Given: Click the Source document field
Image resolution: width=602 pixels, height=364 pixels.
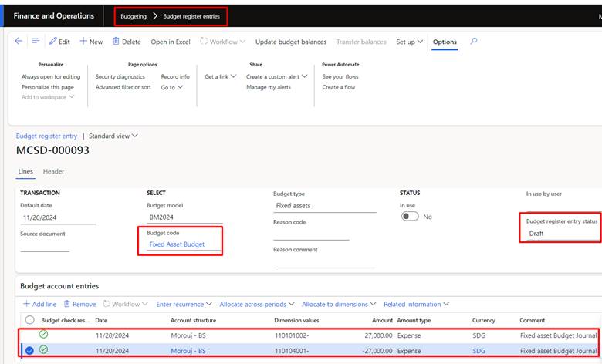Looking at the screenshot, I should [45, 246].
